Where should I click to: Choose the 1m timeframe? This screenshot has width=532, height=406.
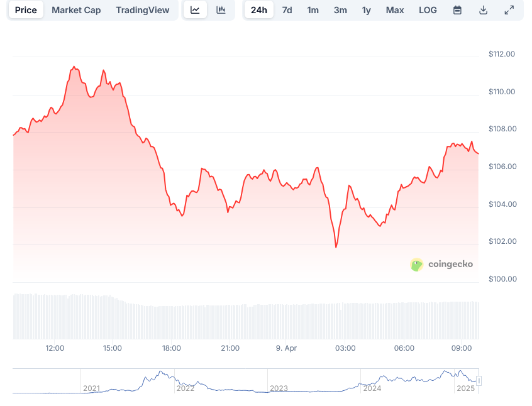313,10
